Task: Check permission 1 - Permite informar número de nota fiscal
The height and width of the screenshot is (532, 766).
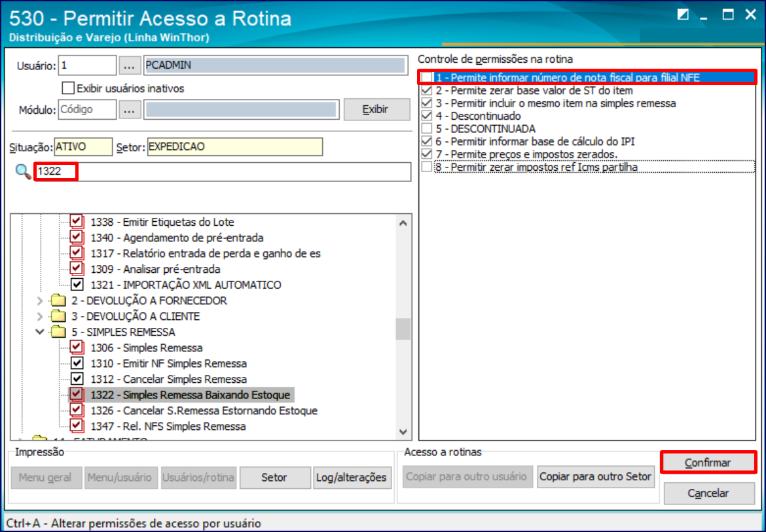Action: [427, 78]
